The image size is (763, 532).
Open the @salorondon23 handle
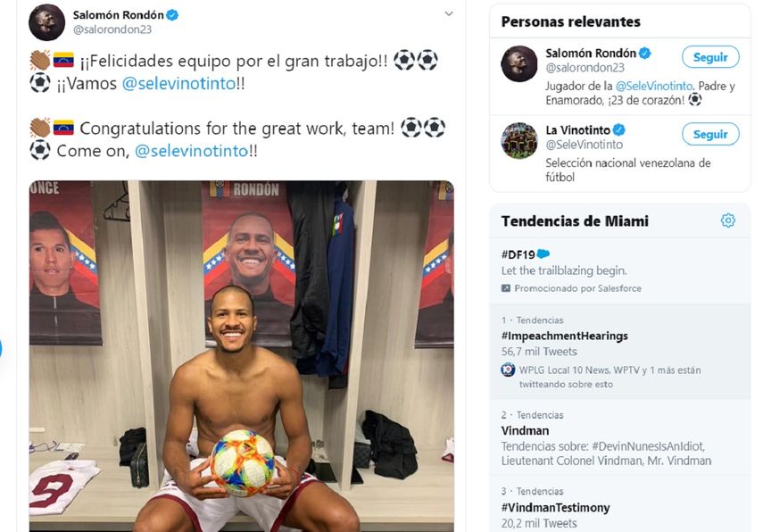112,28
